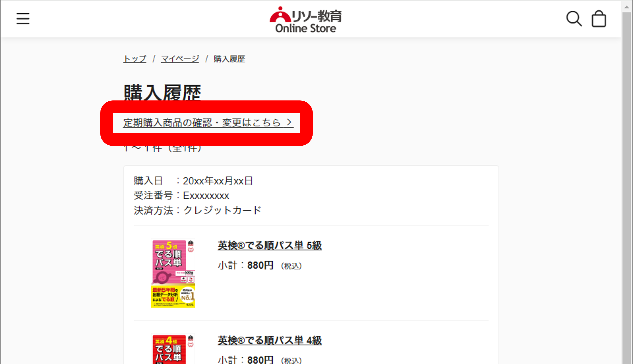Go to マイページ breadcrumb
This screenshot has height=364, width=633.
click(180, 59)
